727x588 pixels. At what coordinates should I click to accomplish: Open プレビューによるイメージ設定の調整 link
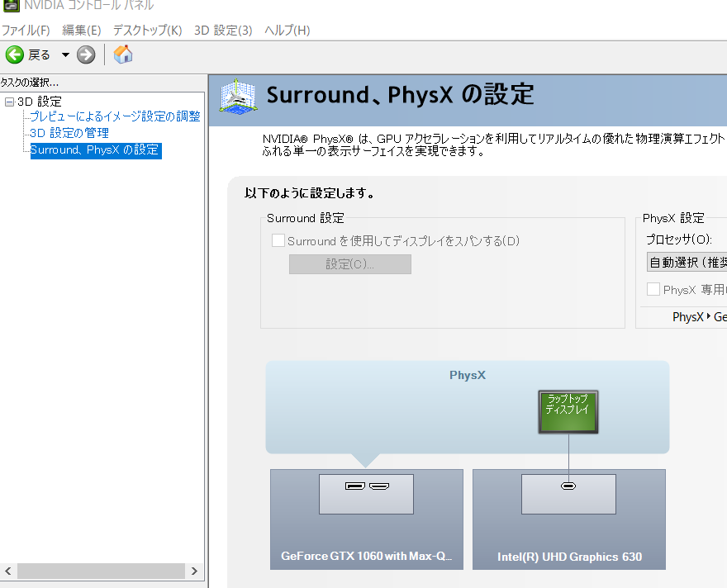pos(115,116)
